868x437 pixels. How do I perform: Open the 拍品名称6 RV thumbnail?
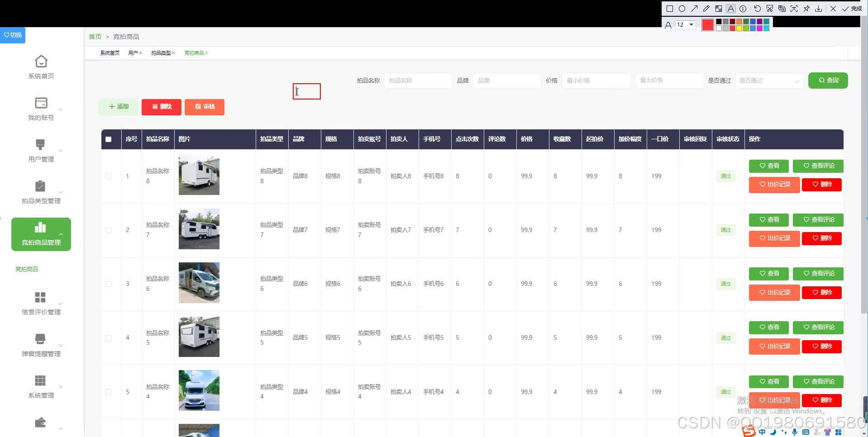pyautogui.click(x=199, y=283)
